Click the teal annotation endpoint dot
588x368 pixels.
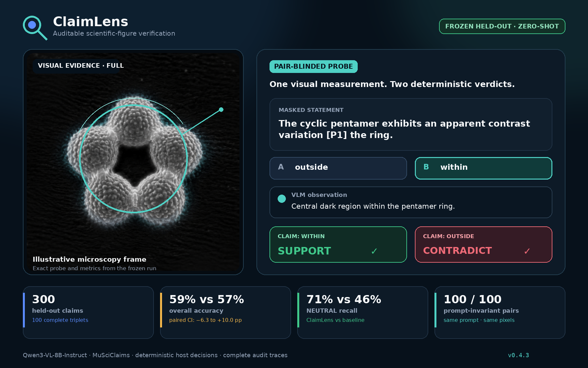point(221,110)
